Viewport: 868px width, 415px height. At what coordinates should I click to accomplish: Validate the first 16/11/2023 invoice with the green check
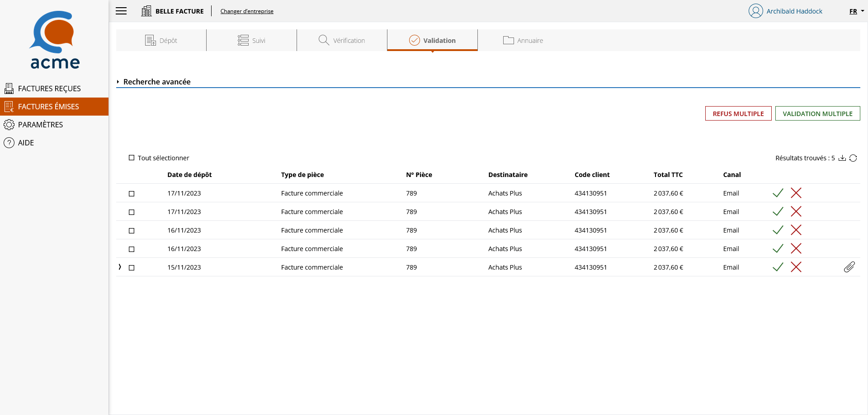pyautogui.click(x=778, y=230)
